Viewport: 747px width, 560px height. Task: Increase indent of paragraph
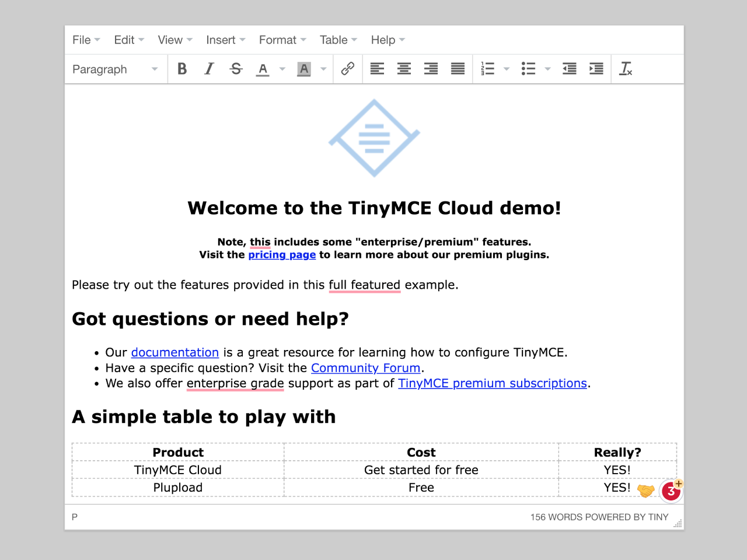[596, 69]
